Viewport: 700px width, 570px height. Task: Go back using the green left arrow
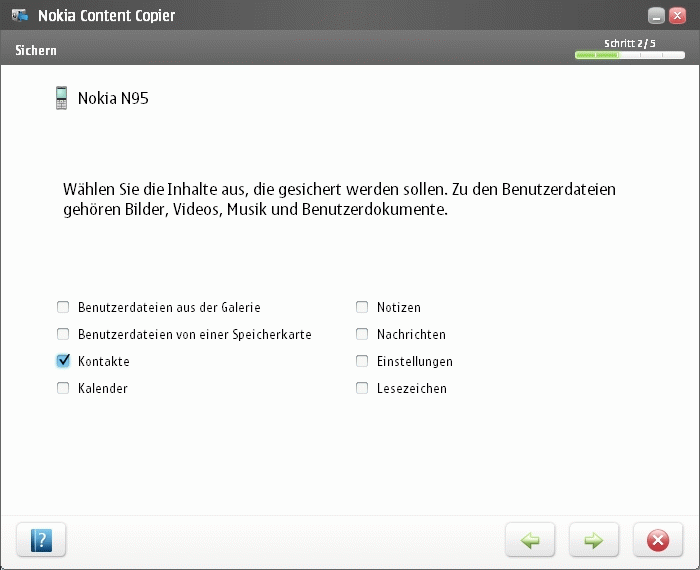coord(530,540)
